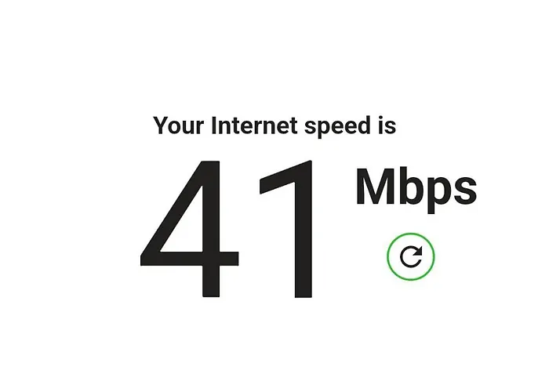Click the refresh icon to rerun test

411,256
